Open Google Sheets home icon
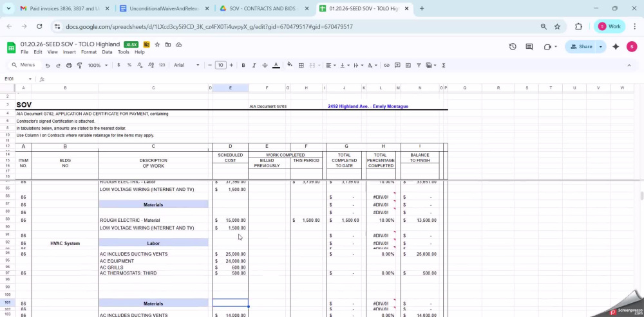 click(x=11, y=48)
